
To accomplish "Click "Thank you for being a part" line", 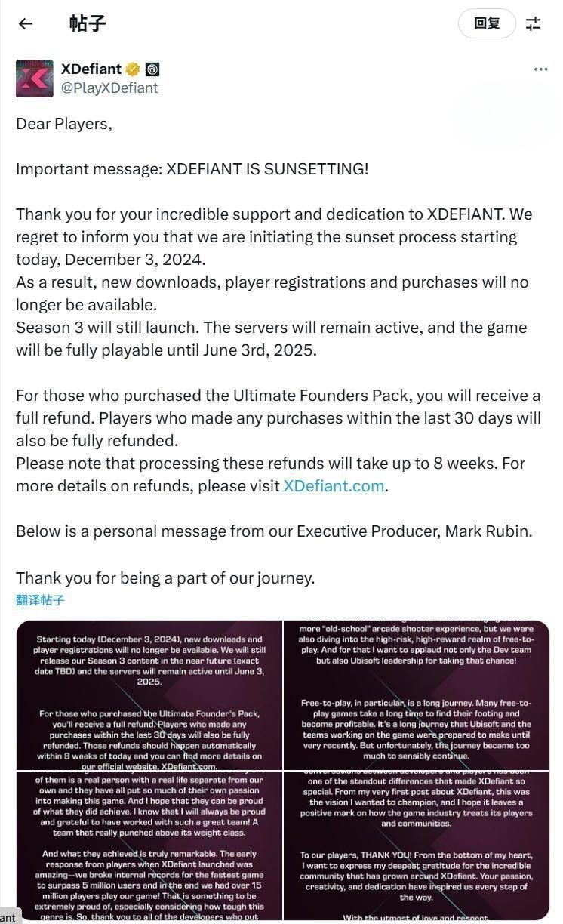I will (x=165, y=578).
